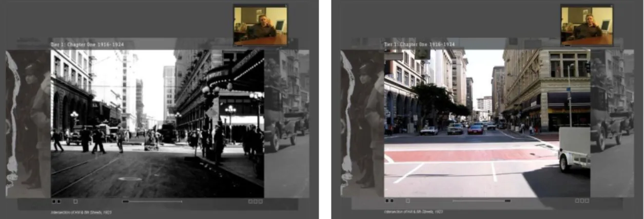Image resolution: width=644 pixels, height=219 pixels.
Task: Click the modern color street photograph
Action: (487, 123)
